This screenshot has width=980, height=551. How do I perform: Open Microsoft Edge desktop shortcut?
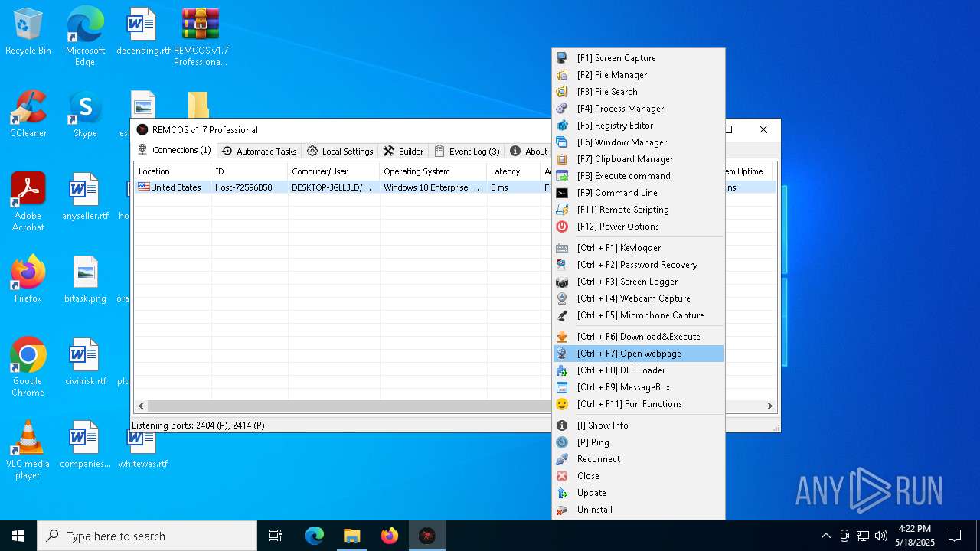85,37
